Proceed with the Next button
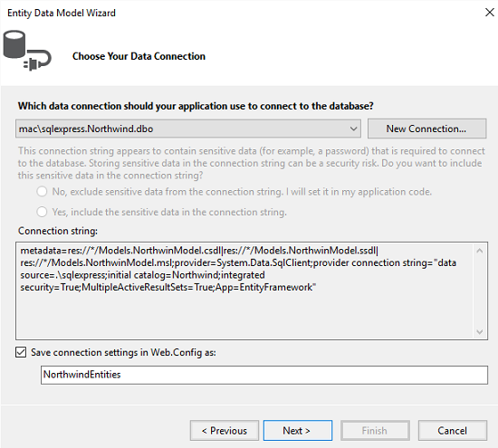498x448 pixels. [298, 431]
